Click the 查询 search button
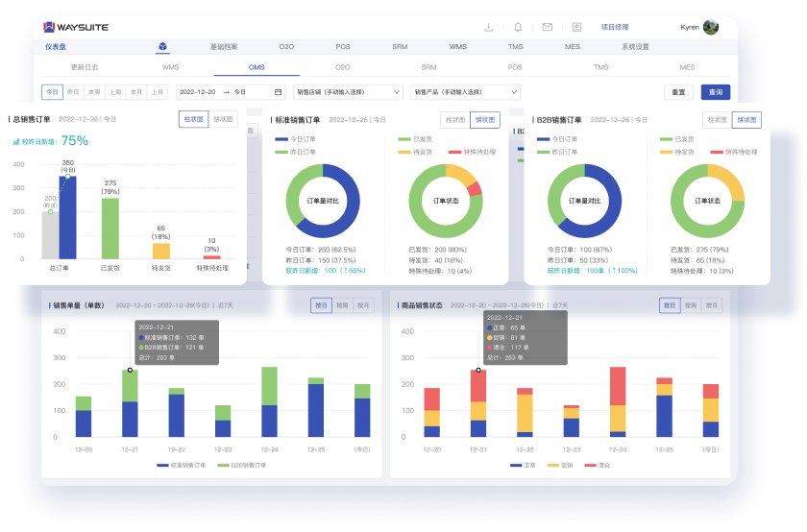807x532 pixels. coord(716,92)
